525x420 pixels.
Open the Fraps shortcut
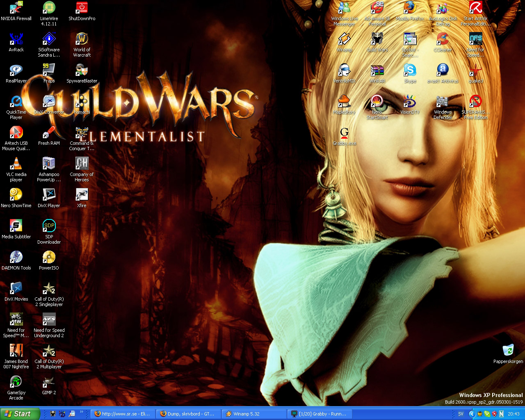pos(49,74)
